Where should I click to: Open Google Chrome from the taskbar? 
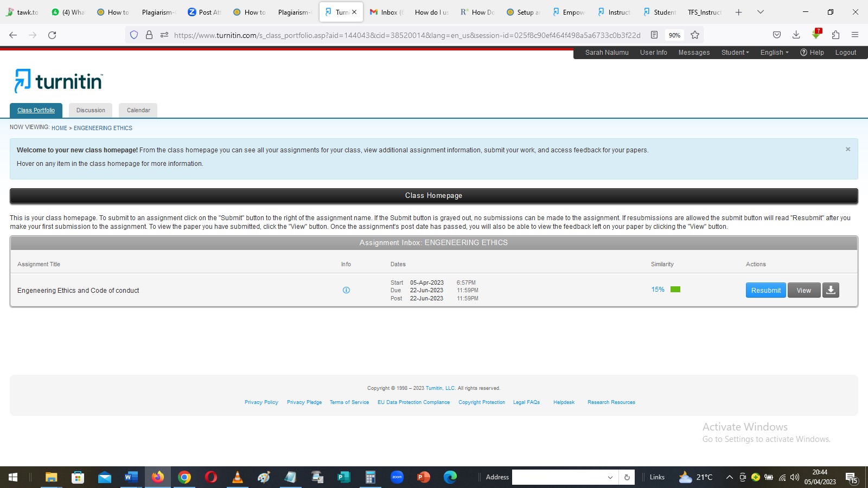tap(184, 477)
